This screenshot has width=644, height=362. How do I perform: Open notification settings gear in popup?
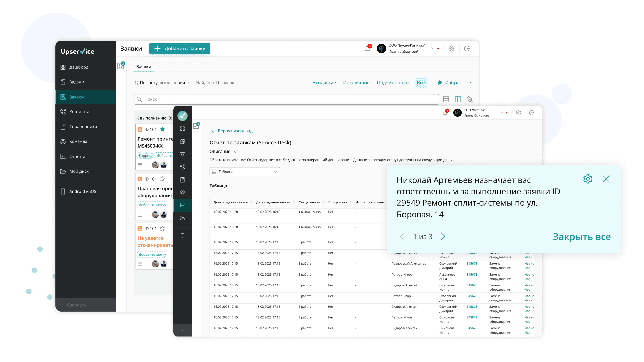588,179
